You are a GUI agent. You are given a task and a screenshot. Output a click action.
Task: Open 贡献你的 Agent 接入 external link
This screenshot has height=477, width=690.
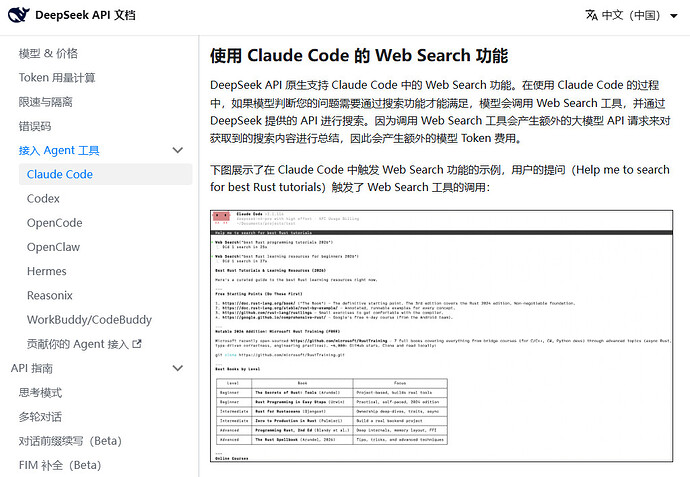click(x=84, y=344)
